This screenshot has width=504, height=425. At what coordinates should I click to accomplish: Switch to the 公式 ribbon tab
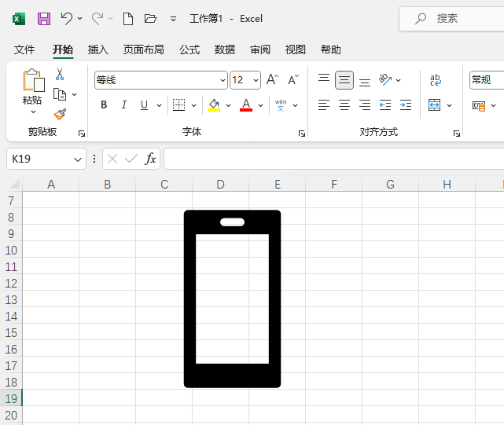(x=189, y=49)
